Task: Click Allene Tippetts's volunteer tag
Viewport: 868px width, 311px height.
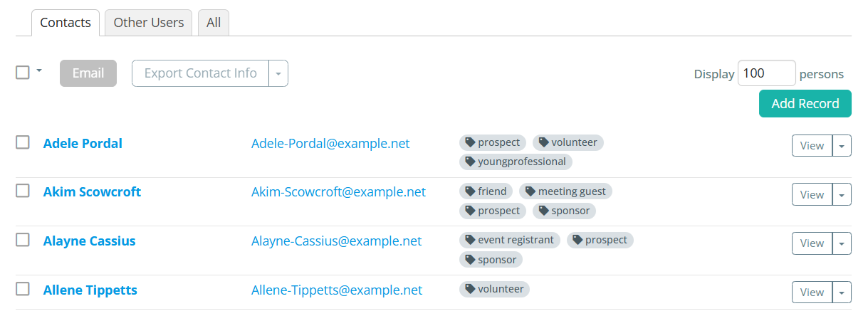Action: [x=494, y=289]
